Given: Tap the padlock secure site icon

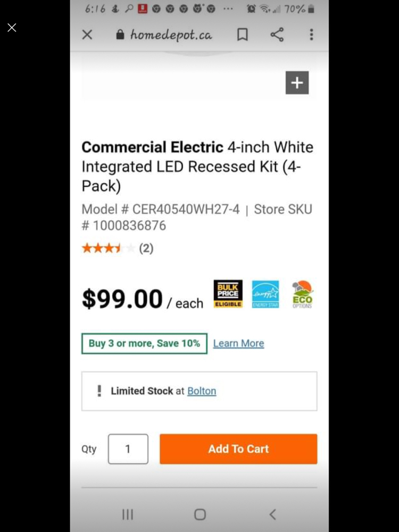Looking at the screenshot, I should coord(120,34).
